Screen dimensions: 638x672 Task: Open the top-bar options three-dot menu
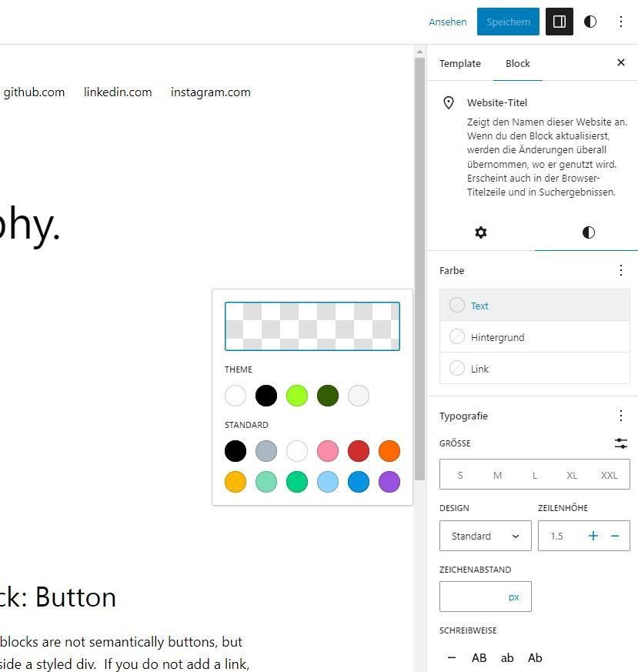pos(621,22)
